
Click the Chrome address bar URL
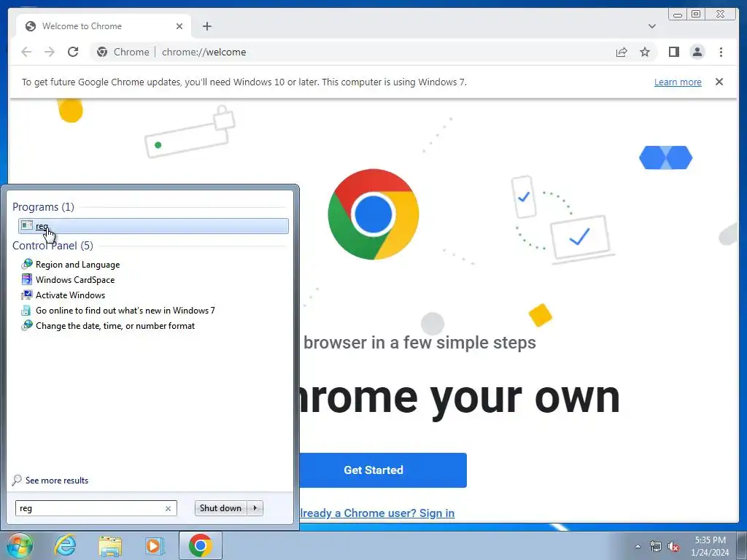pyautogui.click(x=204, y=52)
